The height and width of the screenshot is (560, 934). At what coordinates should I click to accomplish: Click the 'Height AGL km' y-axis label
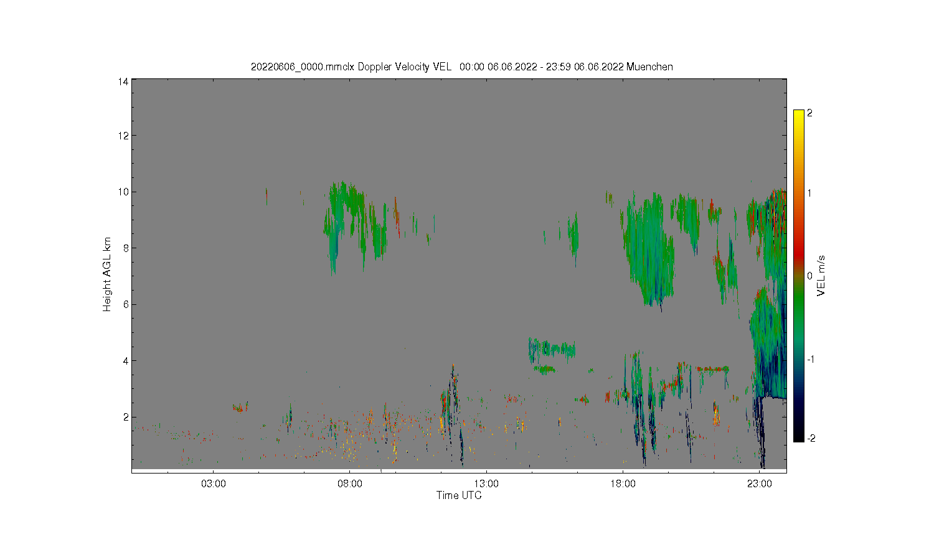107,274
